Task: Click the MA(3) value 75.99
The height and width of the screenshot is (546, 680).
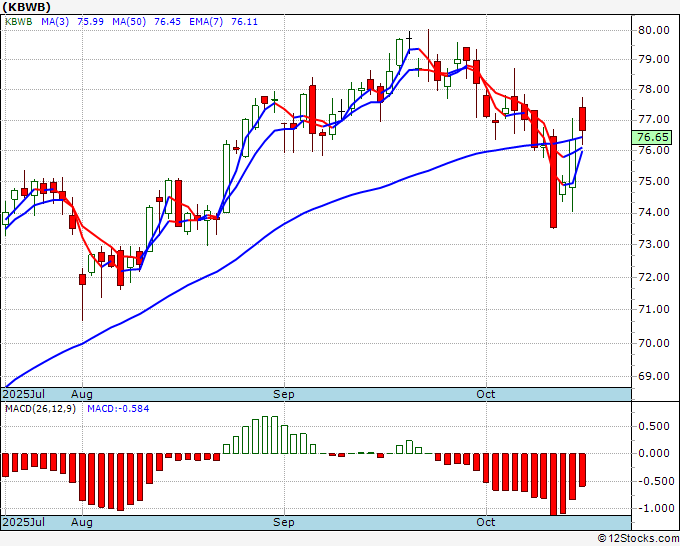Action: 90,22
